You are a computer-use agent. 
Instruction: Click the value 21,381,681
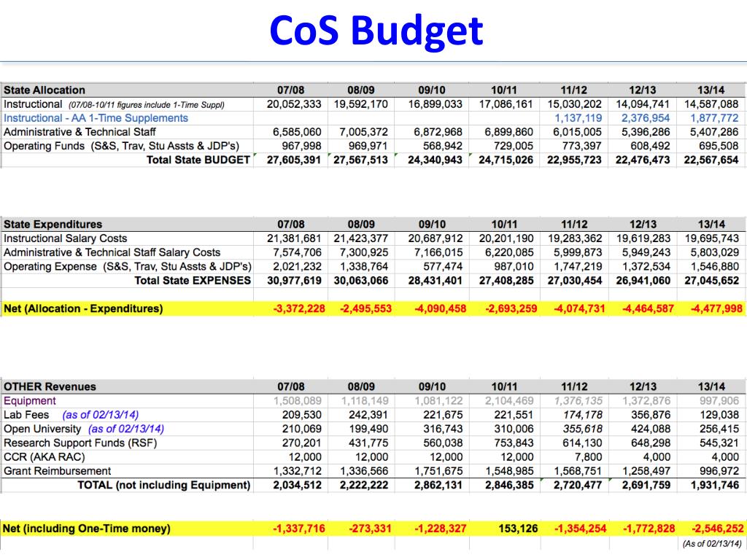pyautogui.click(x=294, y=238)
